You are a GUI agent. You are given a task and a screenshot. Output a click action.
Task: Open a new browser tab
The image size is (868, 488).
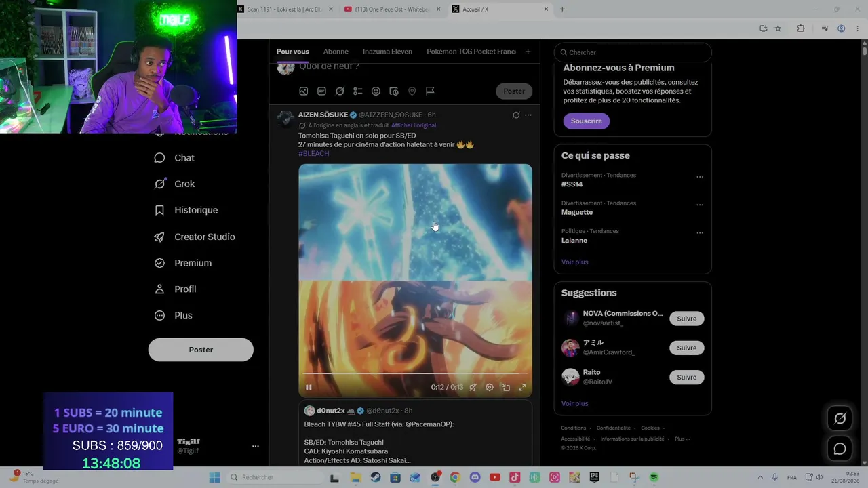(x=562, y=9)
